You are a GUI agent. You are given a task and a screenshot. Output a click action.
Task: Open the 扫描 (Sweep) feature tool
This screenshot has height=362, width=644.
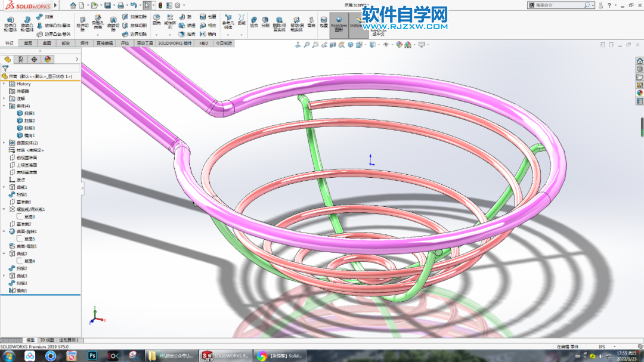tap(44, 16)
